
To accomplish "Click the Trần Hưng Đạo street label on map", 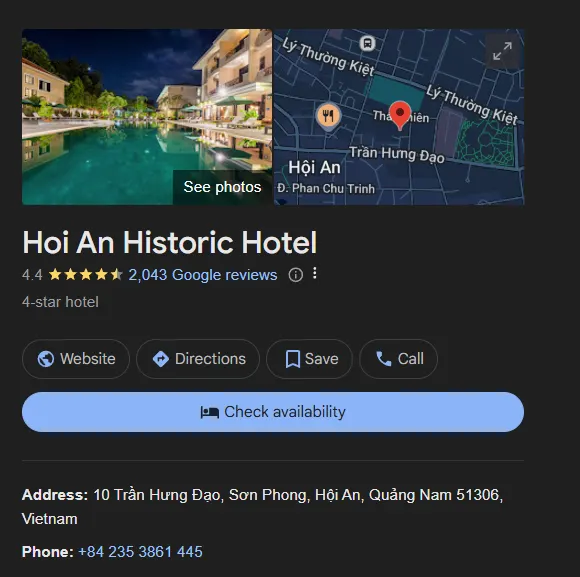I will 397,154.
